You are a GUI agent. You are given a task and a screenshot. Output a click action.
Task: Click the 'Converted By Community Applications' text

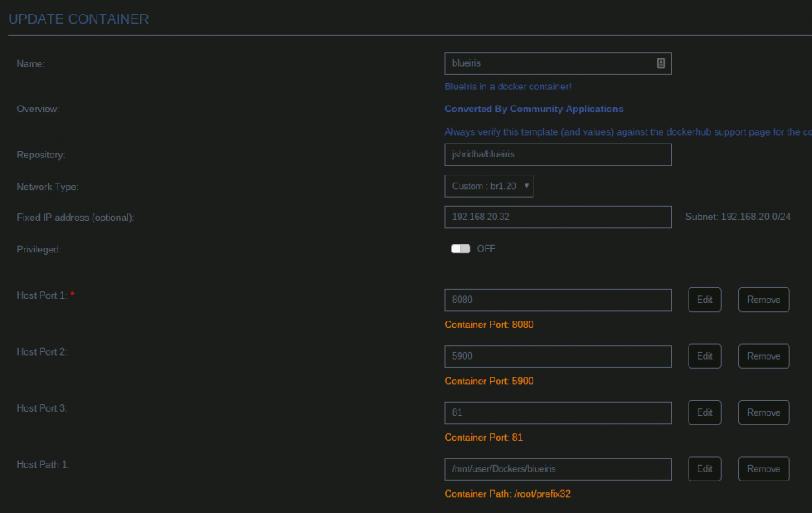click(533, 109)
